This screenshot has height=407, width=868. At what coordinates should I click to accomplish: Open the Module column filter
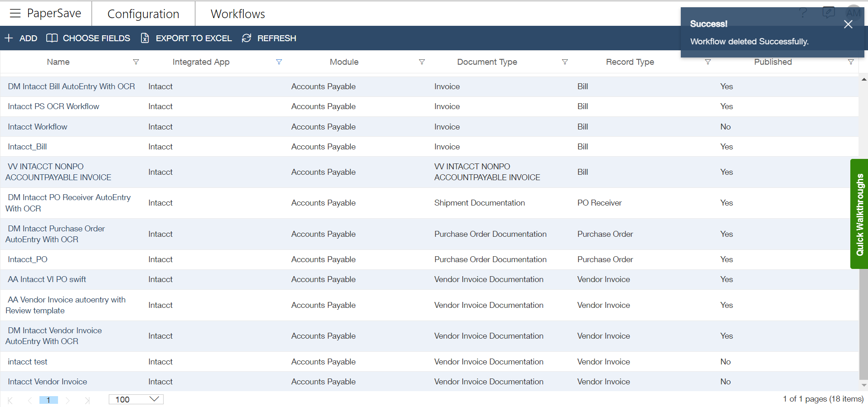pos(422,62)
